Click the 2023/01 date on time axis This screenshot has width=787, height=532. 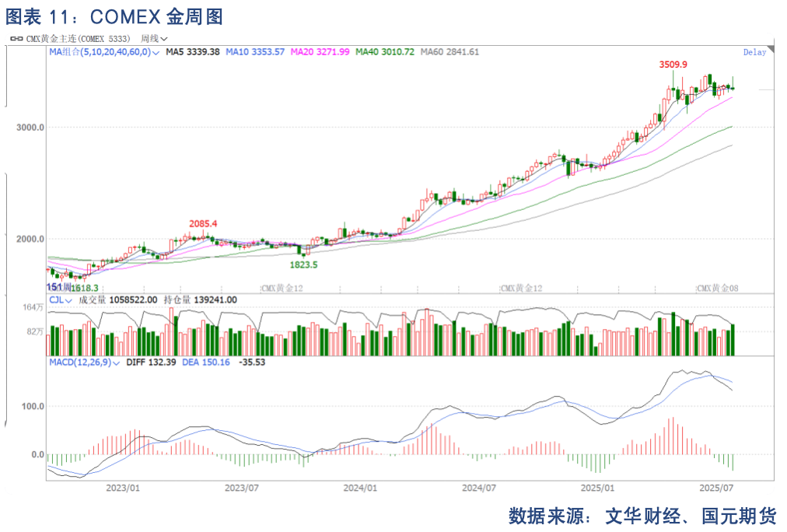click(123, 488)
